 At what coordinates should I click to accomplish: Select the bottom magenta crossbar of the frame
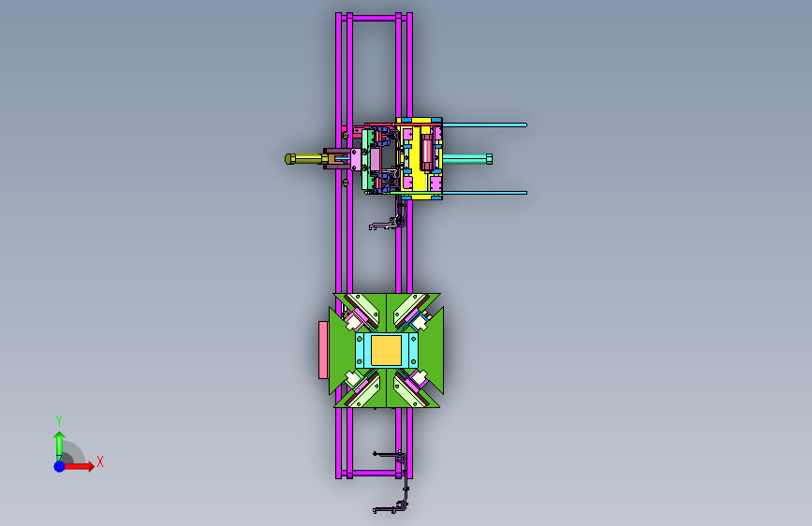coord(375,473)
